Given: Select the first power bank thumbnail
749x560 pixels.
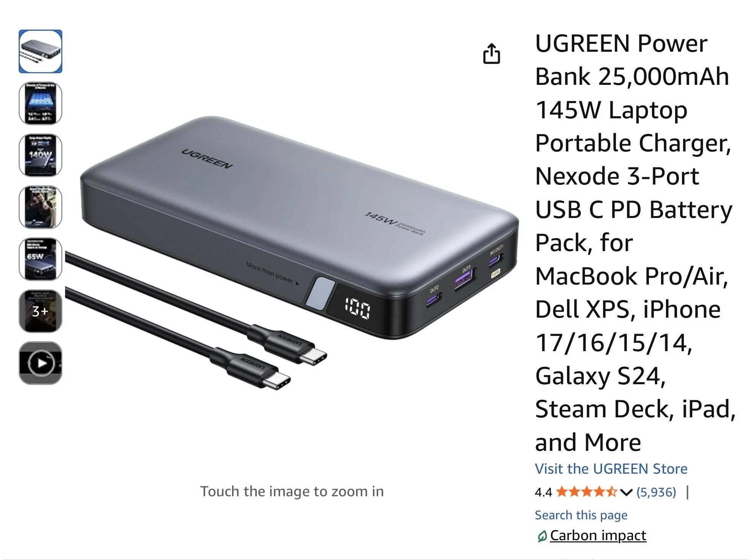Looking at the screenshot, I should click(x=40, y=51).
